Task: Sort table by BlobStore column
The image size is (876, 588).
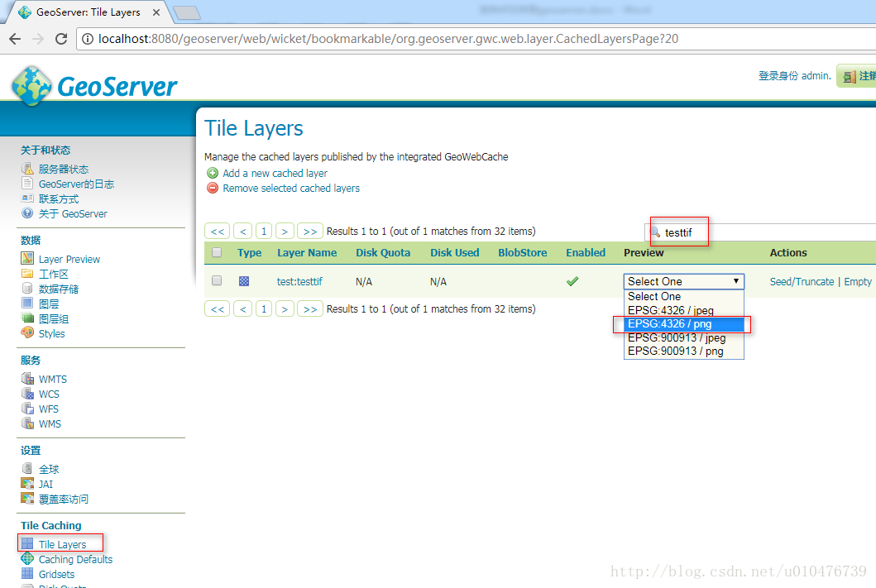Action: pos(522,252)
